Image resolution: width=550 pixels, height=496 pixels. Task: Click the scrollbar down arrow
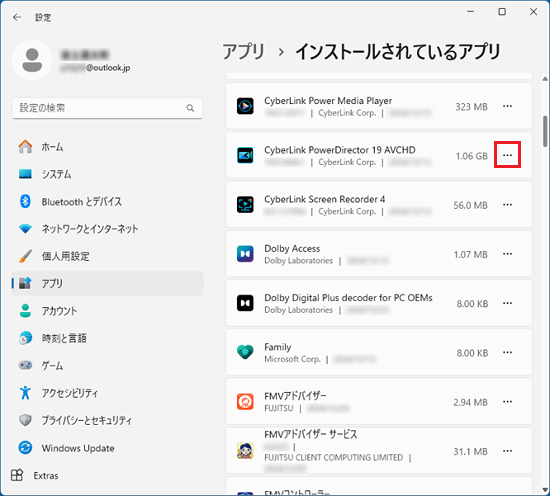point(545,489)
